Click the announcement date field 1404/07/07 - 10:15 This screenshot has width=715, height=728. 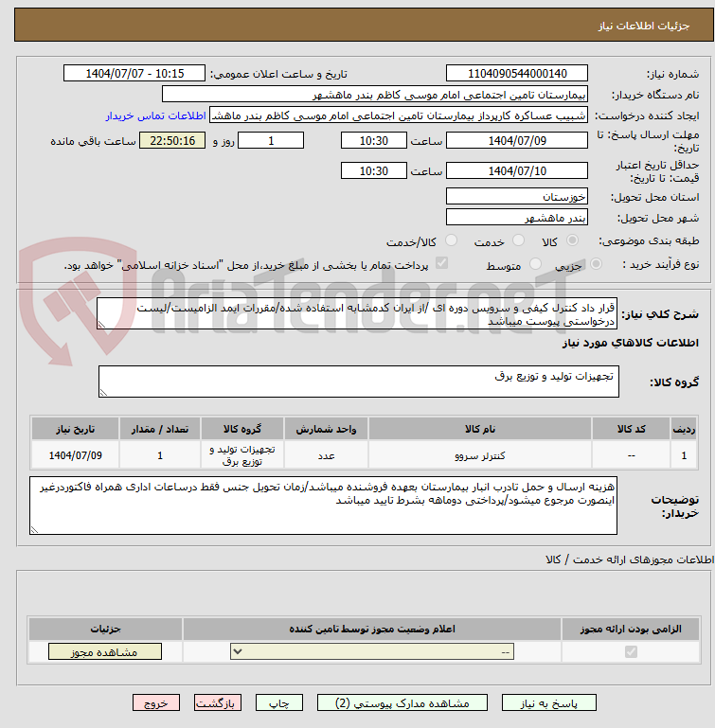coord(134,73)
